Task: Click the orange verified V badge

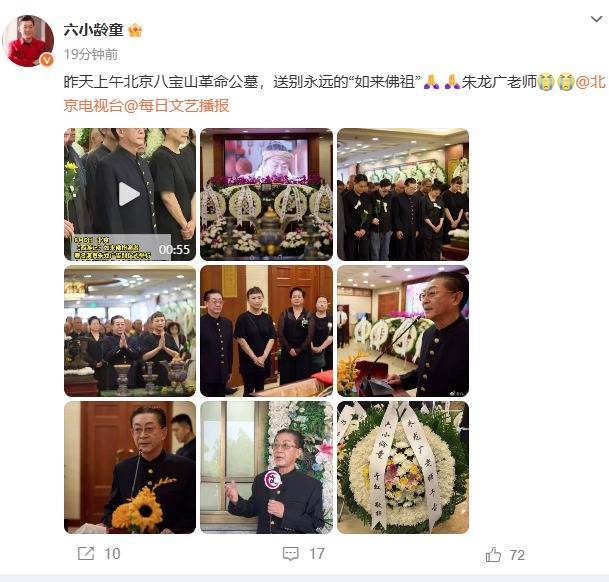Action: coord(47,60)
